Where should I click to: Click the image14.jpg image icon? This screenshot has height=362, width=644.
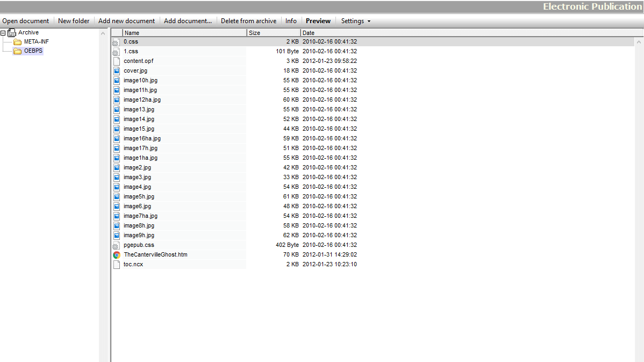tap(117, 119)
